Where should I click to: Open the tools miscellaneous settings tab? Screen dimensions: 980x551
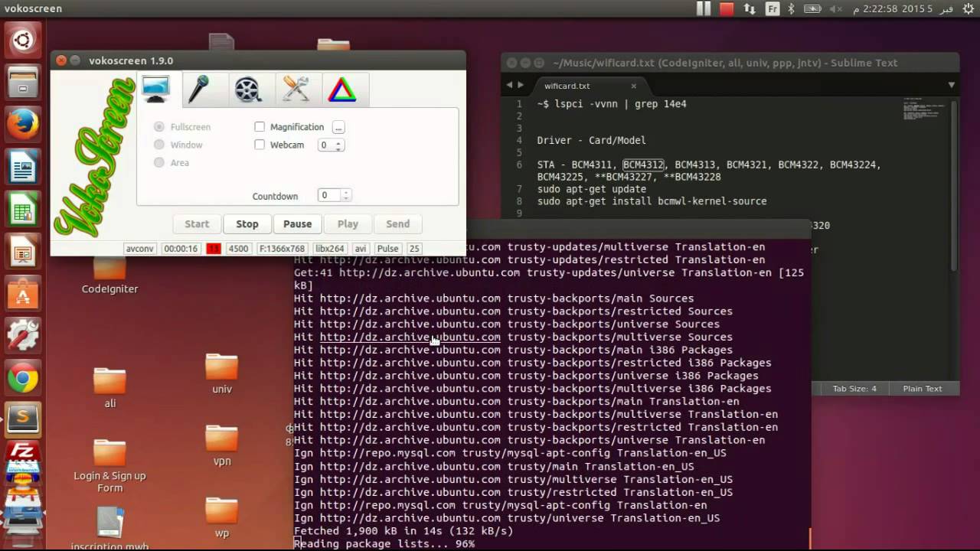[296, 90]
